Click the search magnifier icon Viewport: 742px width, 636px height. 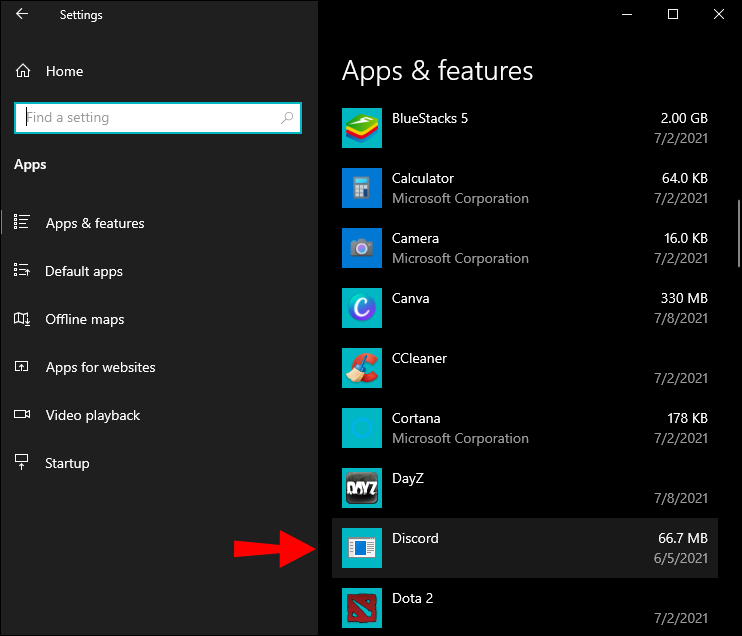point(287,117)
